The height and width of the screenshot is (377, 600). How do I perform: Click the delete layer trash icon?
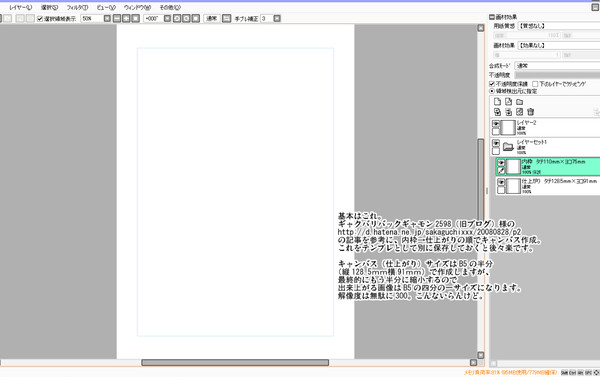pos(530,112)
